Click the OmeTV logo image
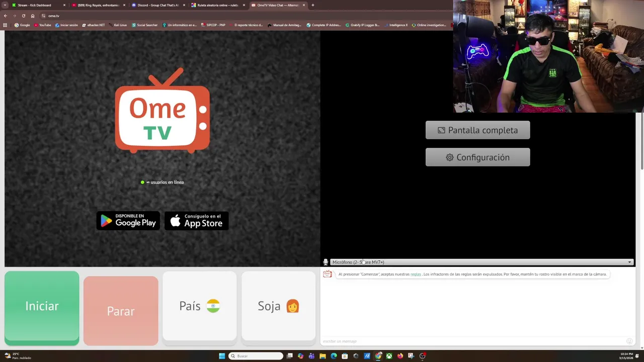This screenshot has width=644, height=362. pos(163,111)
